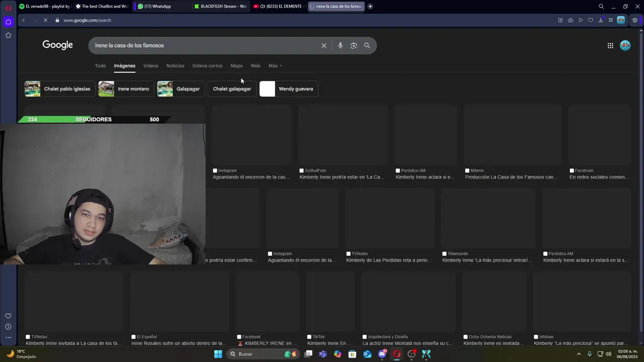
Task: Open the Google apps grid
Action: (x=610, y=45)
